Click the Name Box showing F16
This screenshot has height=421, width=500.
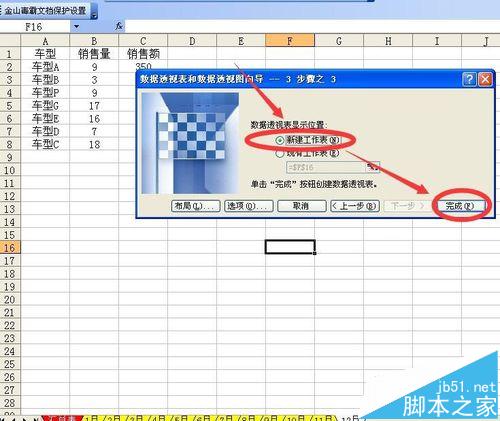[x=35, y=26]
